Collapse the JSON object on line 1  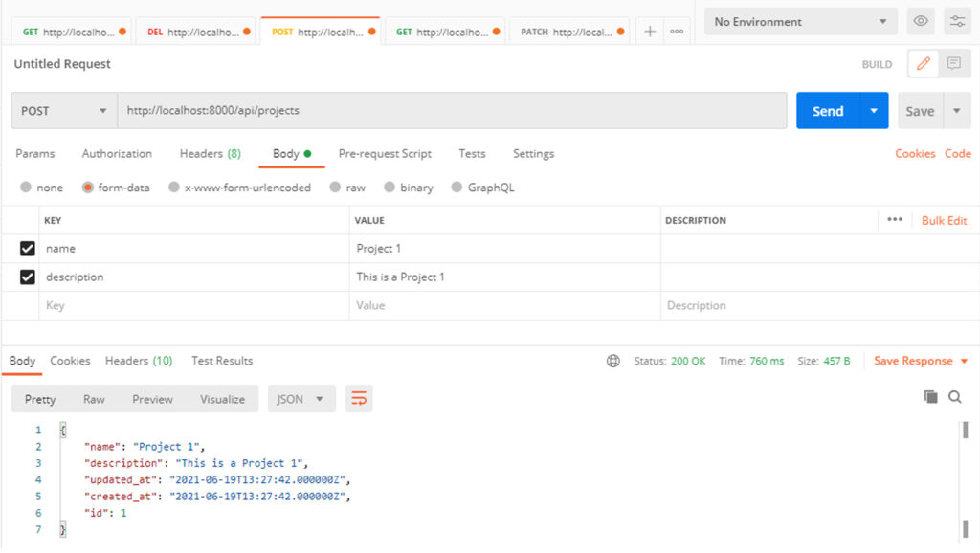(x=62, y=430)
